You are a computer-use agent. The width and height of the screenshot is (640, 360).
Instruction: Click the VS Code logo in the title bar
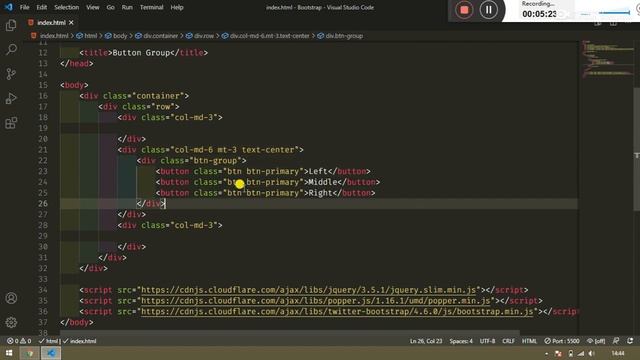pos(8,7)
